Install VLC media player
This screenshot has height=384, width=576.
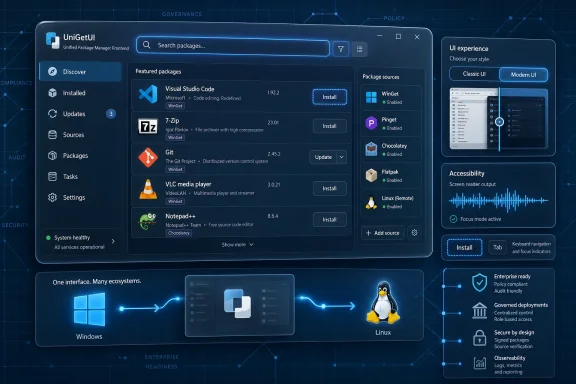coord(330,188)
